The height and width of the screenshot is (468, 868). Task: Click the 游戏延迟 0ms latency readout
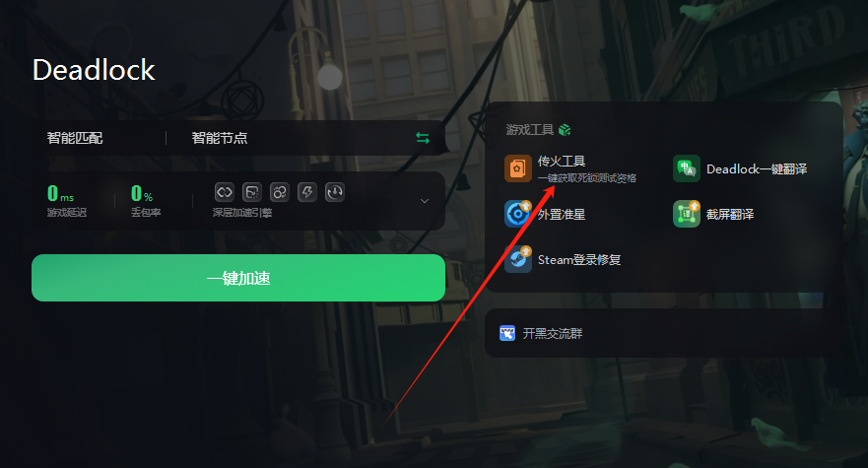coord(66,200)
